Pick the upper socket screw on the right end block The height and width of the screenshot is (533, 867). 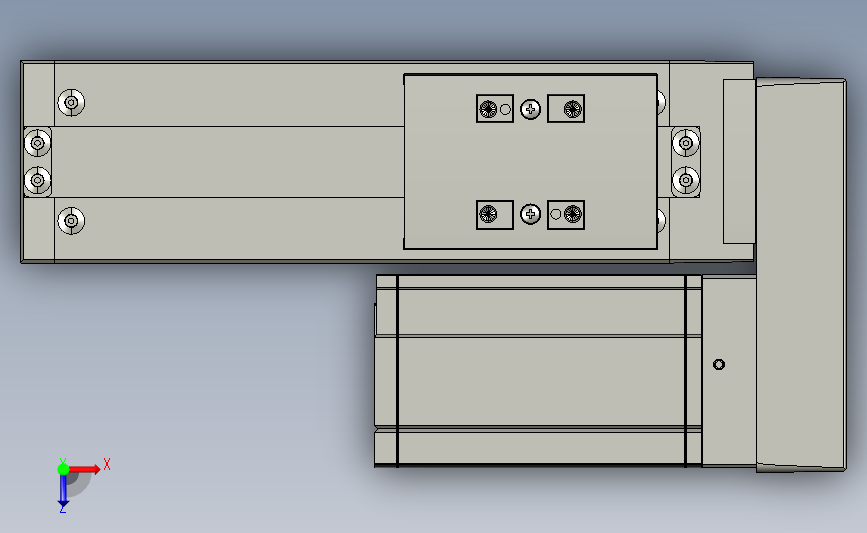pos(686,143)
